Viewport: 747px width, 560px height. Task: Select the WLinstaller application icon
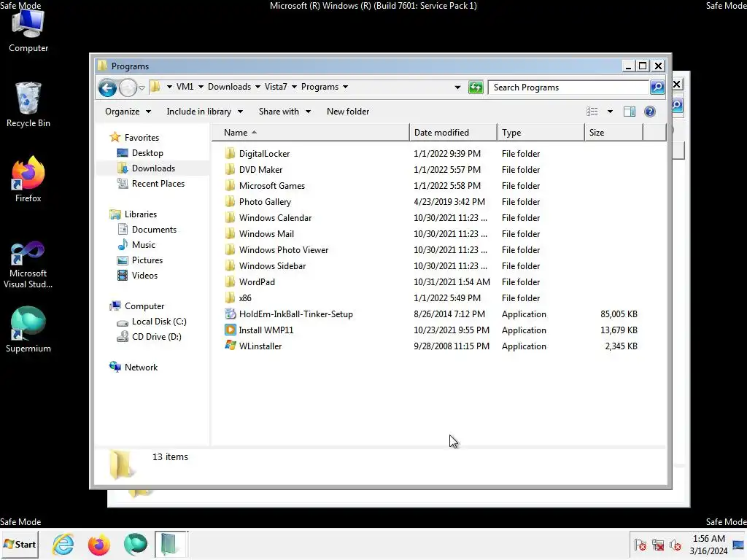230,346
